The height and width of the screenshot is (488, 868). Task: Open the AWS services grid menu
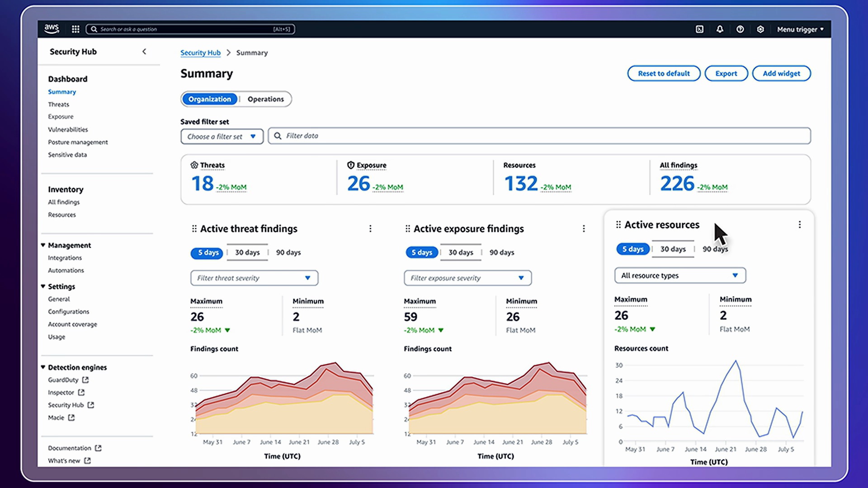tap(75, 29)
